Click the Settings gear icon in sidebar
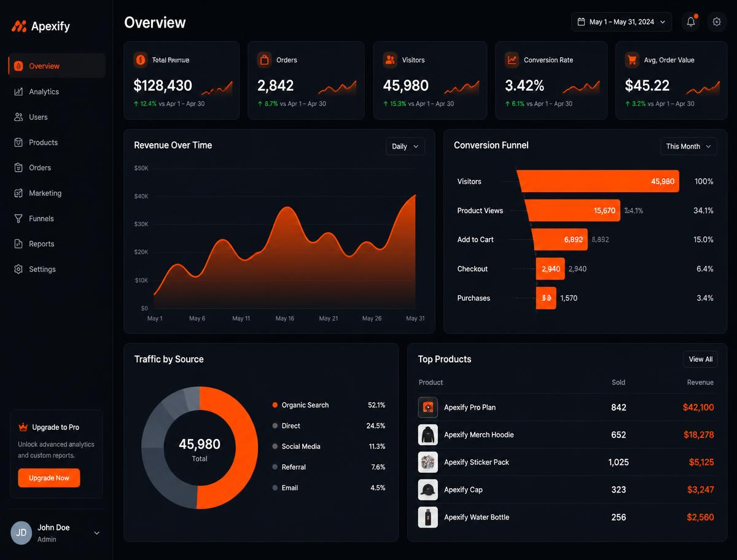 coord(18,269)
